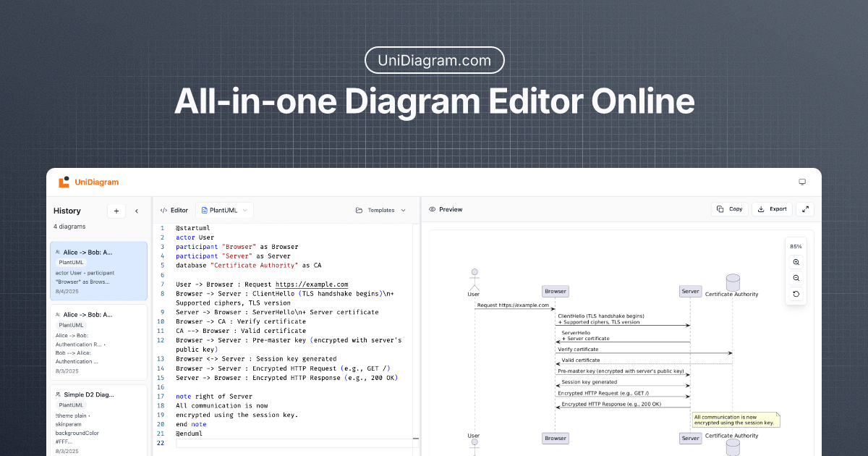The height and width of the screenshot is (456, 868).
Task: Click the Export button
Action: pos(772,208)
